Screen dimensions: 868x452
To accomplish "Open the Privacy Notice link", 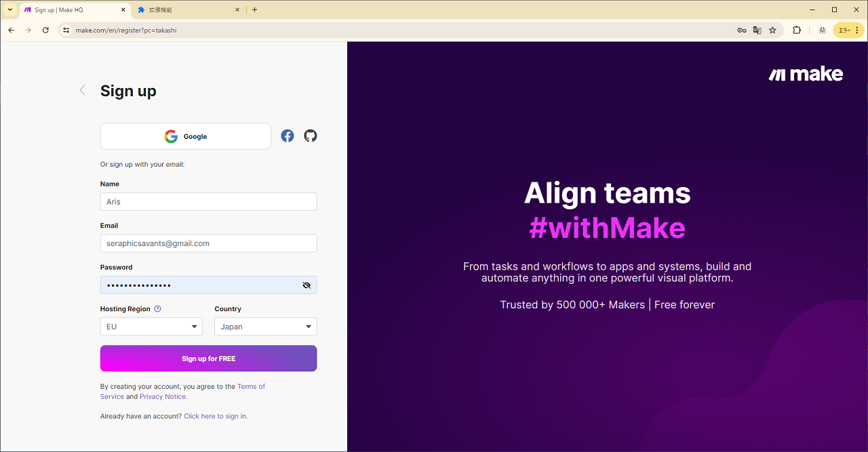I will coord(163,396).
